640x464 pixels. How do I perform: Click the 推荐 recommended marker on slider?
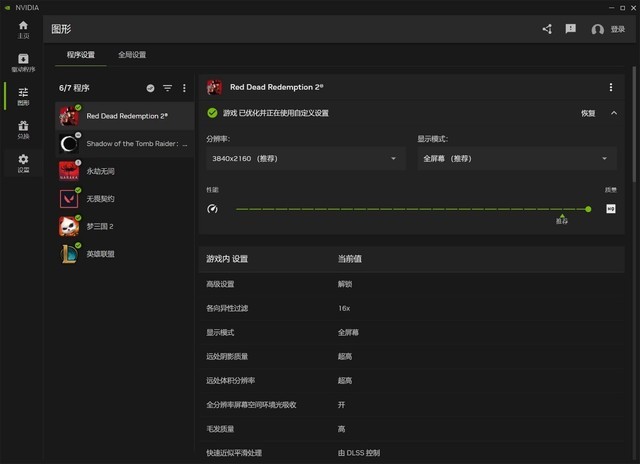point(562,219)
